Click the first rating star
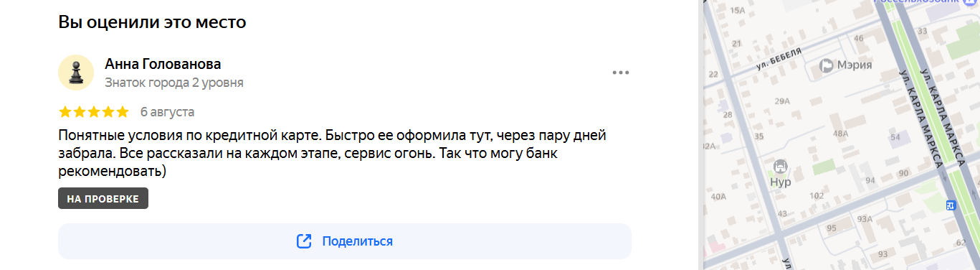Image resolution: width=980 pixels, height=270 pixels. 65,112
